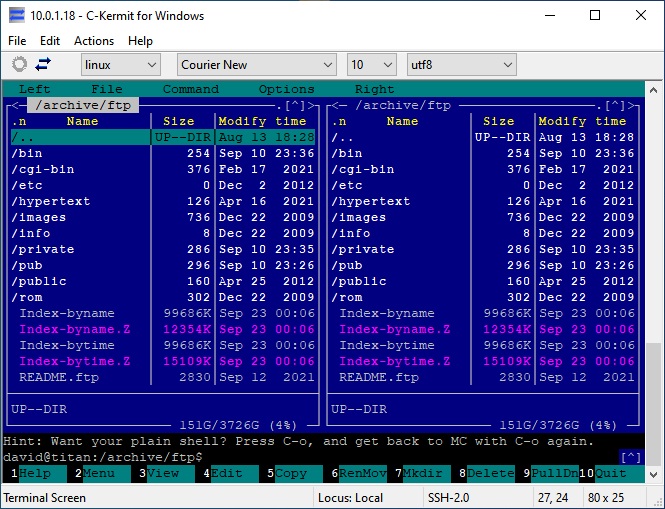This screenshot has height=509, width=665.
Task: Select /rom in the left panel
Action: [x=163, y=297]
